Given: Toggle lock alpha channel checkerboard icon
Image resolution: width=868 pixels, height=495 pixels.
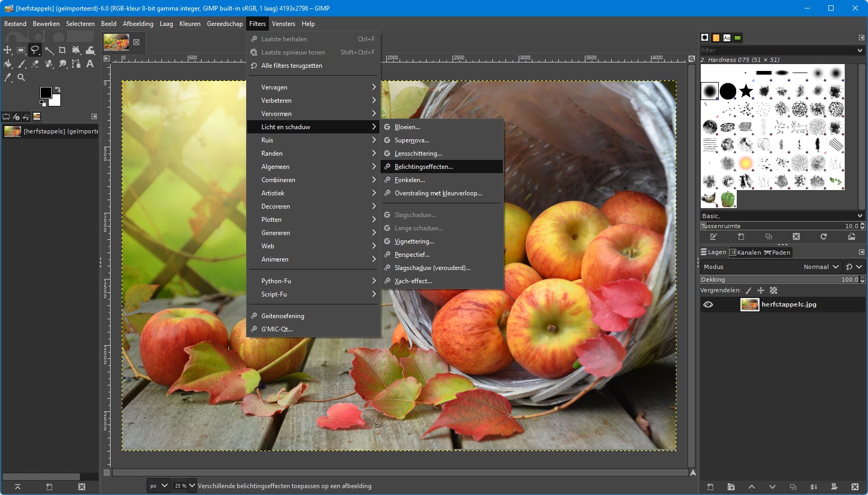Looking at the screenshot, I should (x=773, y=291).
